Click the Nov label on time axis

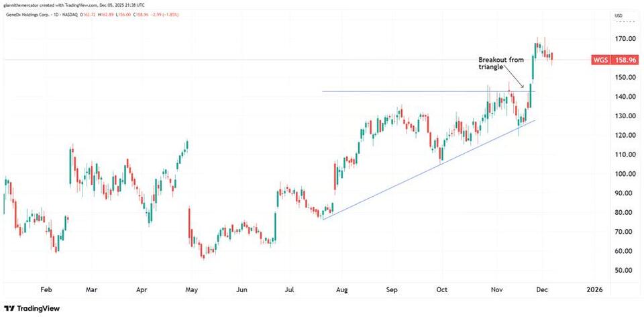(x=497, y=290)
